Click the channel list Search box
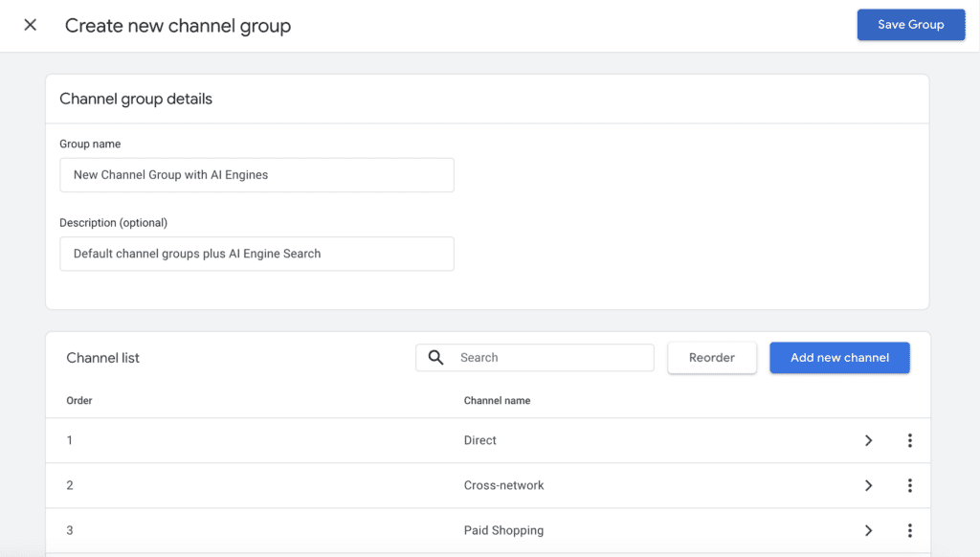This screenshot has width=980, height=557. point(550,358)
